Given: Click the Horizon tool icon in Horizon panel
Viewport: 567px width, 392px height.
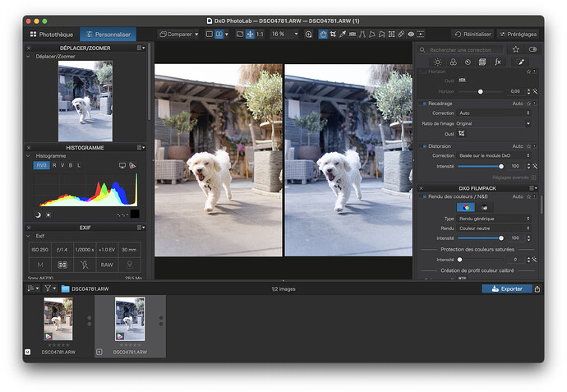Looking at the screenshot, I should pyautogui.click(x=462, y=80).
